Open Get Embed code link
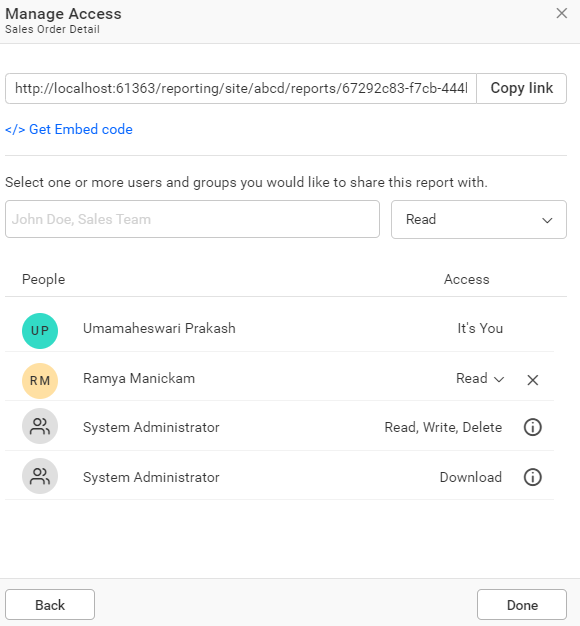580x626 pixels. tap(69, 129)
